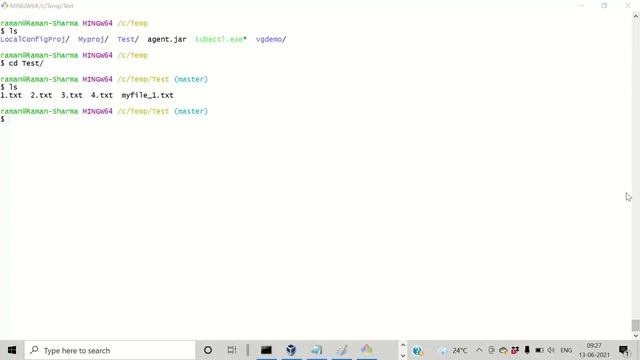Click 'Myproj/' directory name

pos(93,39)
